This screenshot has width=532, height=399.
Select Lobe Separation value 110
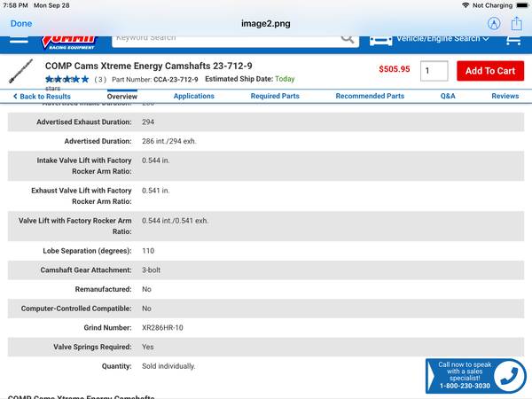[x=148, y=251]
